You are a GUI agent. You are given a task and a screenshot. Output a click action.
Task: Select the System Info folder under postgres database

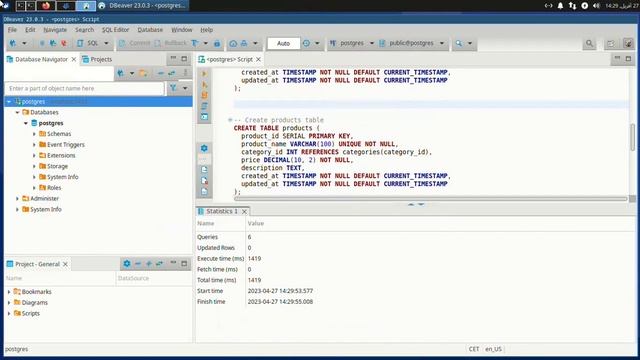[x=58, y=177]
